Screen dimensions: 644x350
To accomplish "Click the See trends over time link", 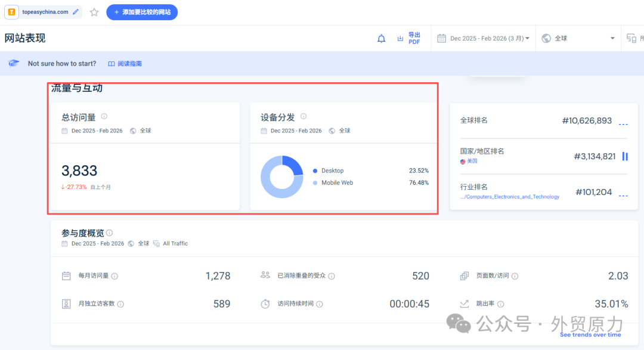I will [590, 335].
